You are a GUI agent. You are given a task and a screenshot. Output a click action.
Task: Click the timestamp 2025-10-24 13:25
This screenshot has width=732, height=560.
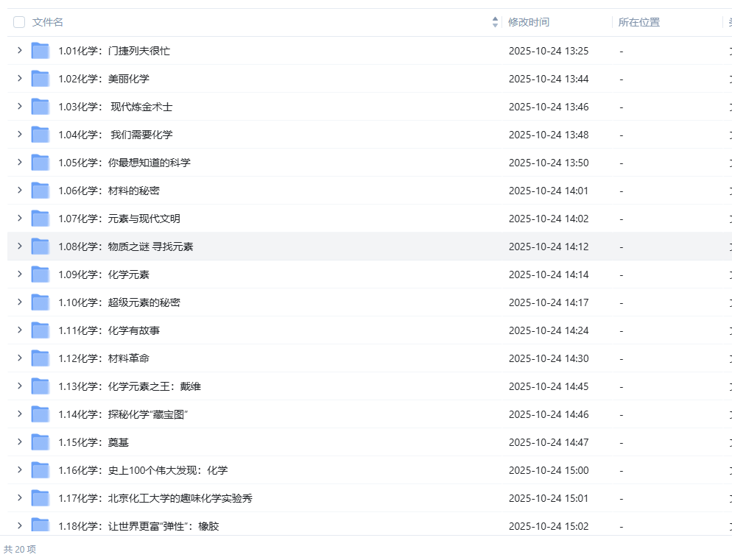click(x=549, y=51)
